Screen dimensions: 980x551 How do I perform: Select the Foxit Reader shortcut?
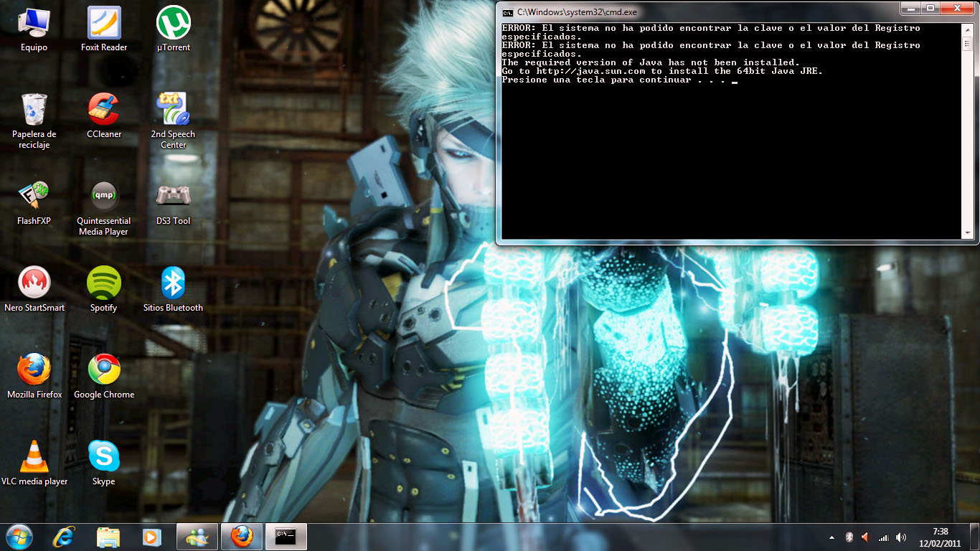pos(104,30)
